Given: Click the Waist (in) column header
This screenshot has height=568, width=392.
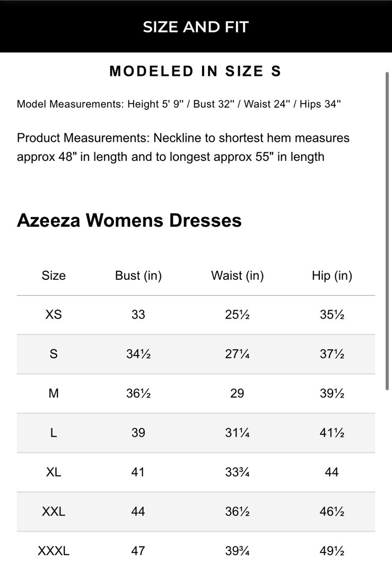Looking at the screenshot, I should [x=237, y=276].
